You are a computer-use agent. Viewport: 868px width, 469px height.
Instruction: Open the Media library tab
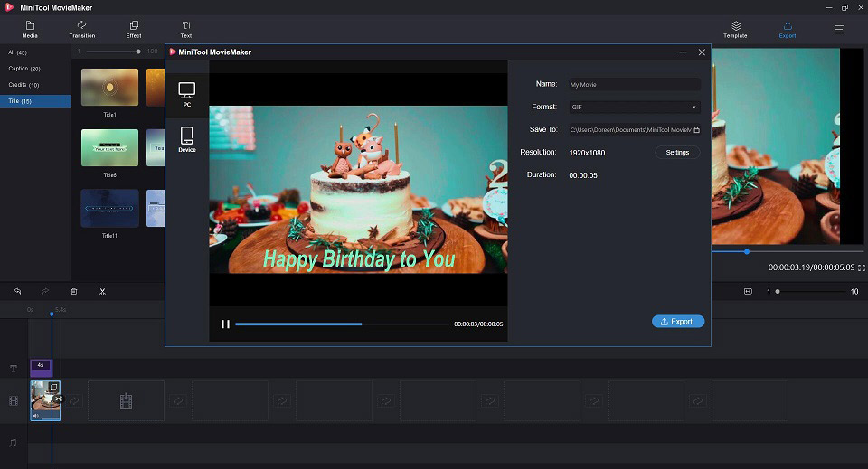pyautogui.click(x=30, y=29)
